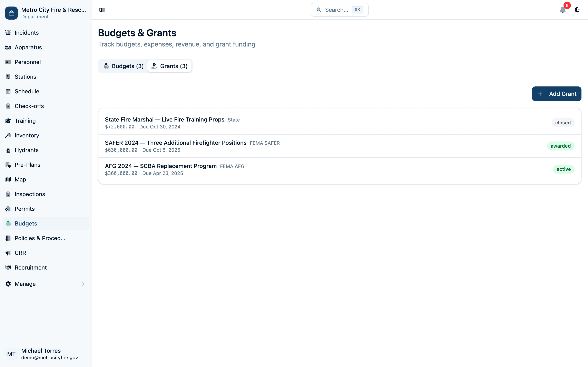Image resolution: width=588 pixels, height=367 pixels.
Task: Open the department switcher header
Action: 46,13
